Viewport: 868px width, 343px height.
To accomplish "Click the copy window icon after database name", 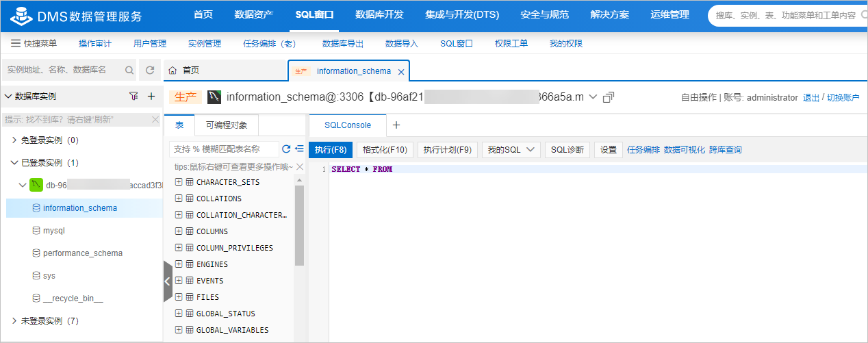I will [608, 98].
